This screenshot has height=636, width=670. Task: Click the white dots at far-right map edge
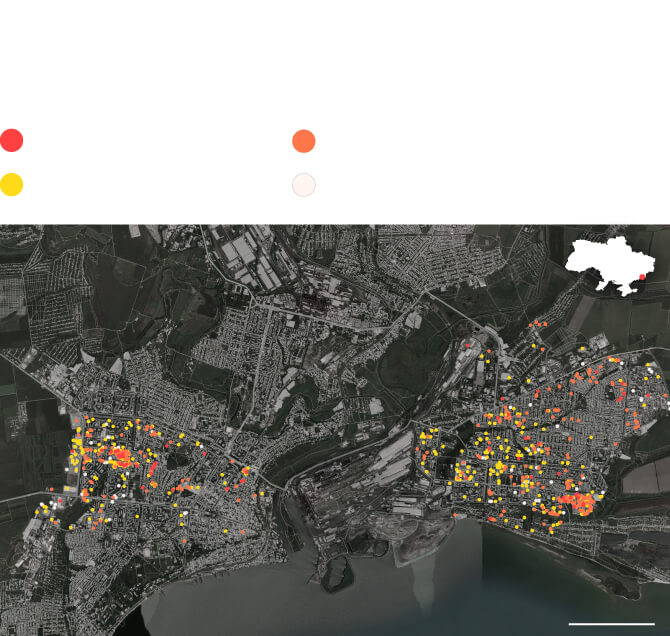650,370
